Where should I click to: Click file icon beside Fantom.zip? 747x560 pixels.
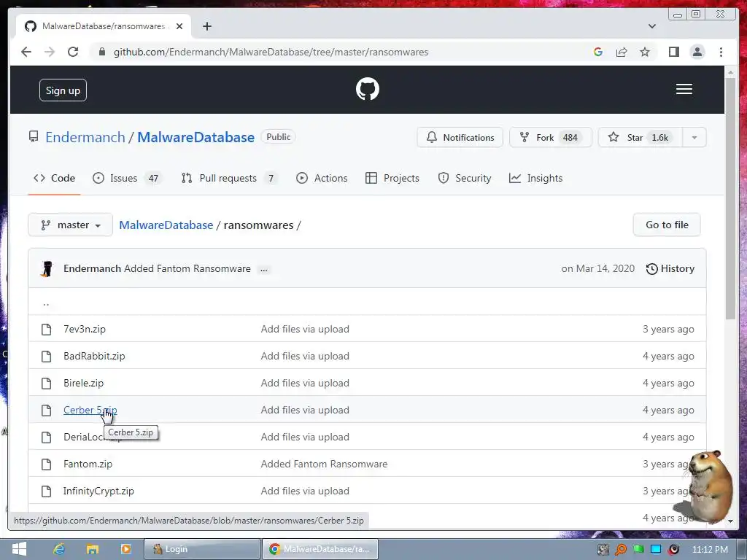[46, 464]
